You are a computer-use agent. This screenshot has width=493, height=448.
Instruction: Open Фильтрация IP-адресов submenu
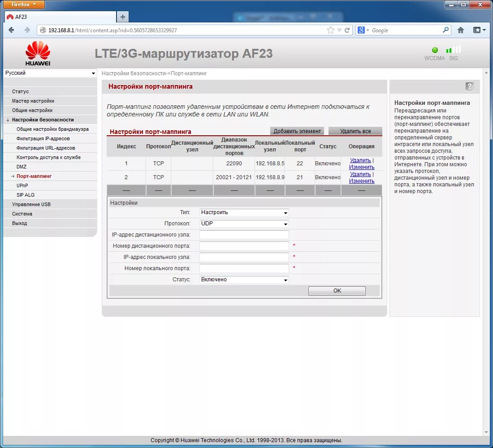[43, 138]
